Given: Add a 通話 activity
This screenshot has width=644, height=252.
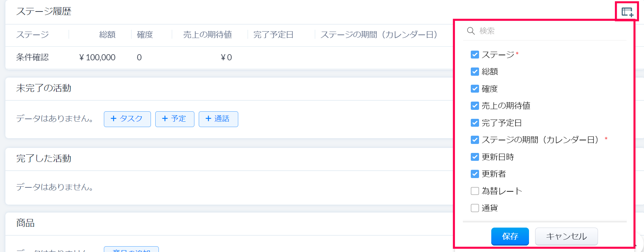Looking at the screenshot, I should pos(218,119).
